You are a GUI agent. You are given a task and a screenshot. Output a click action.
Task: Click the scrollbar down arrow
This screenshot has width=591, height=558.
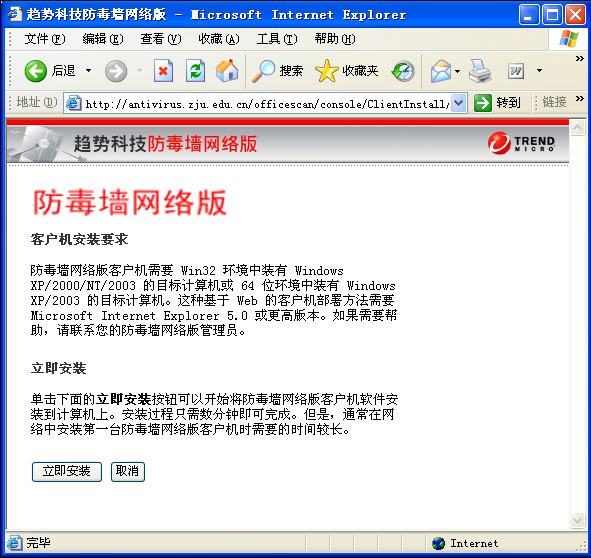577,521
